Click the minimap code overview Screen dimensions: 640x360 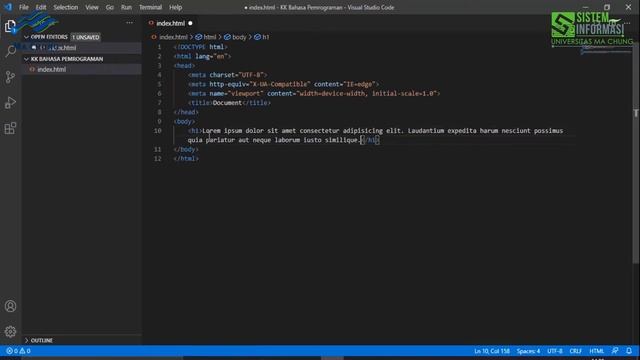[x=606, y=51]
